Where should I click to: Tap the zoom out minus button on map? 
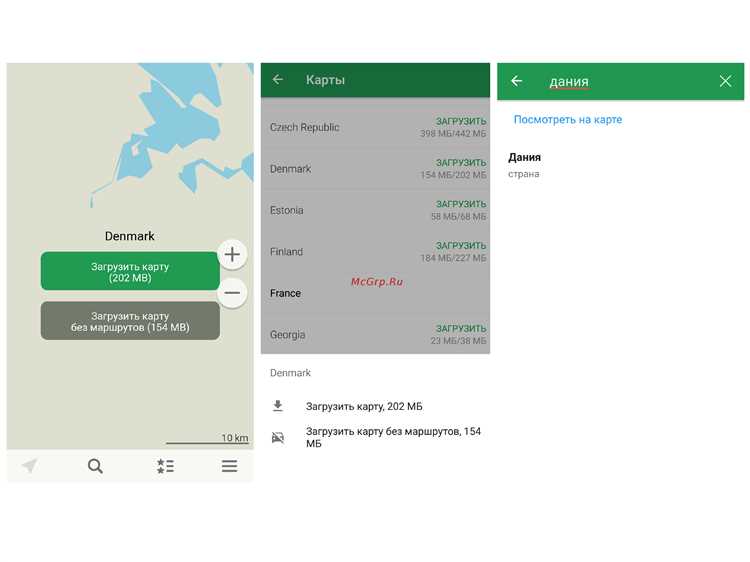point(232,293)
